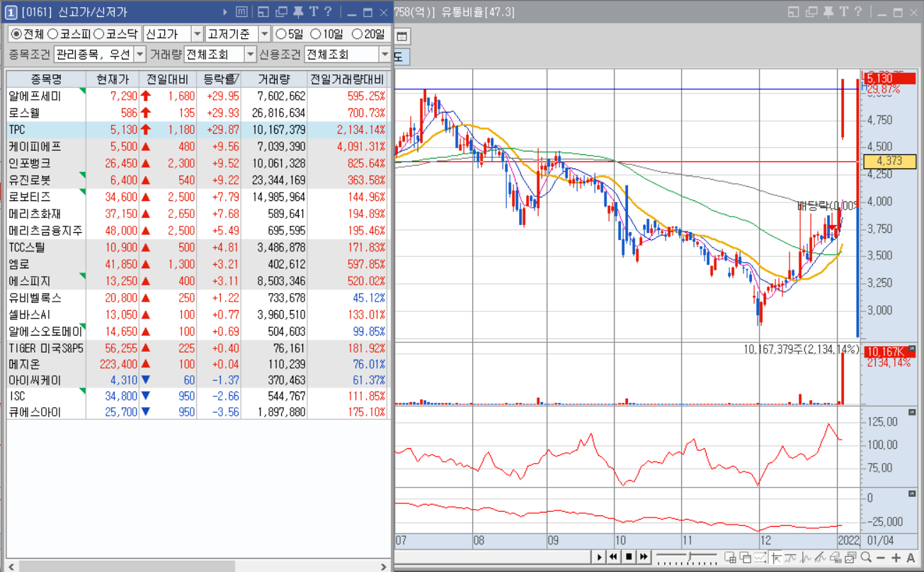Open chart window help question mark
The image size is (924, 572).
point(857,12)
